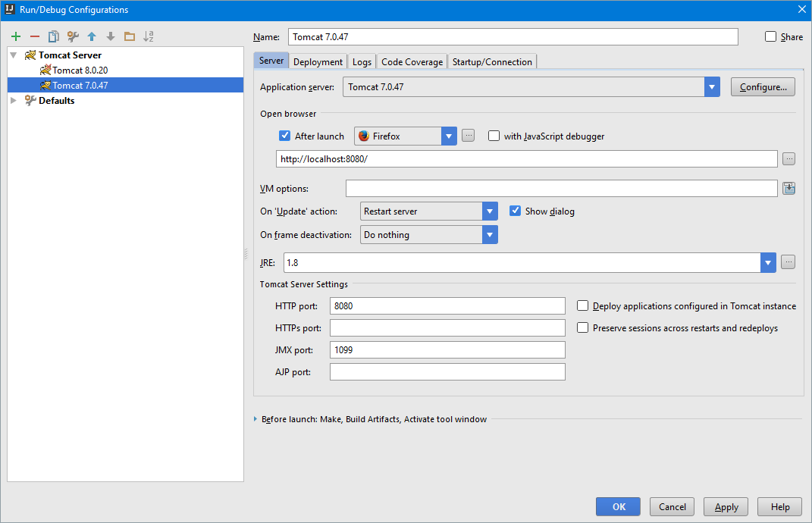
Task: Open On 'Update' action dropdown
Action: [490, 211]
